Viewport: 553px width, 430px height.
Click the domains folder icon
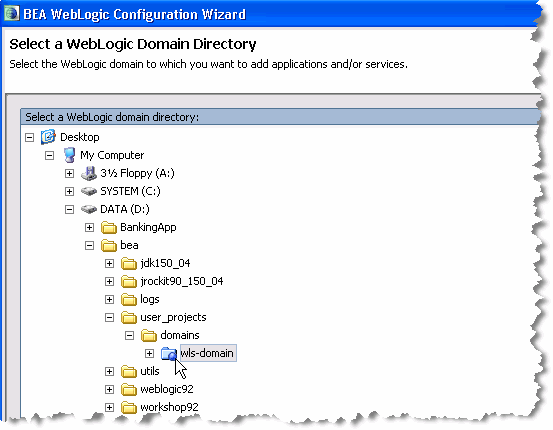point(149,335)
